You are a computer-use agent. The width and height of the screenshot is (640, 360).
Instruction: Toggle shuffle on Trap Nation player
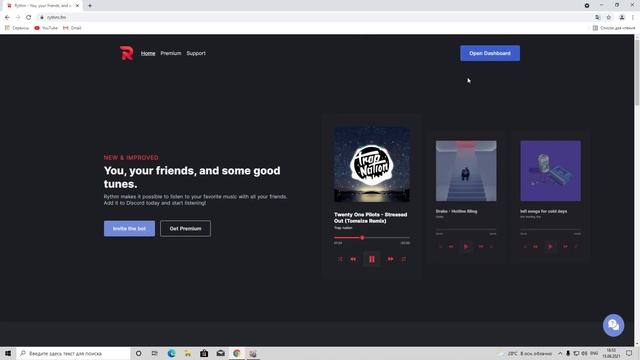340,259
